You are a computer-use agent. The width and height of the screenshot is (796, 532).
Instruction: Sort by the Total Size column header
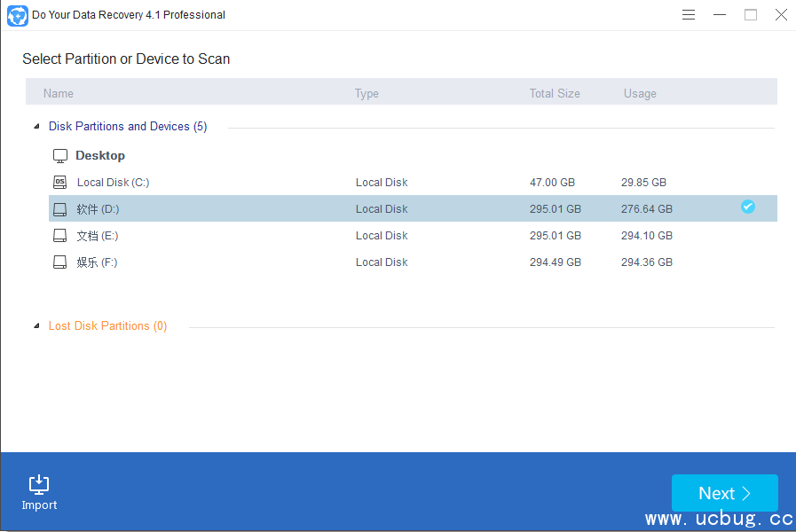coord(555,93)
